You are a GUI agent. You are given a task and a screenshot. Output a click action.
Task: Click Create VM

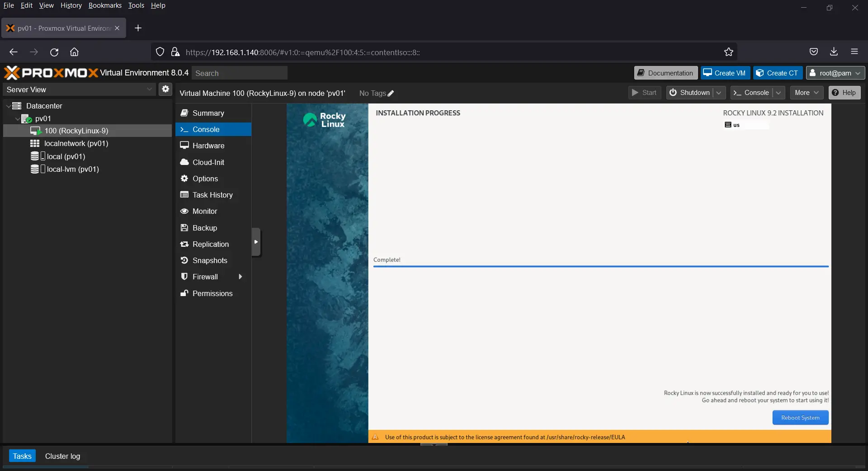(x=725, y=73)
